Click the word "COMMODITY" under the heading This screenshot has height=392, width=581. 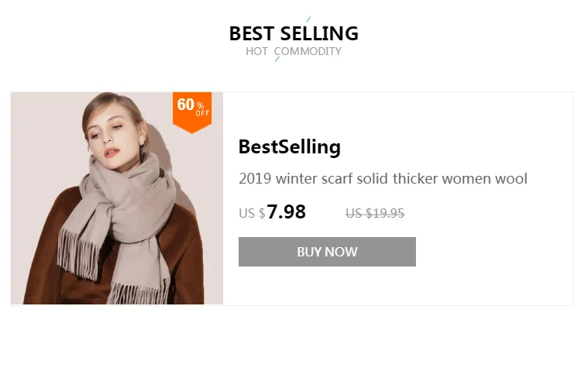pos(308,51)
